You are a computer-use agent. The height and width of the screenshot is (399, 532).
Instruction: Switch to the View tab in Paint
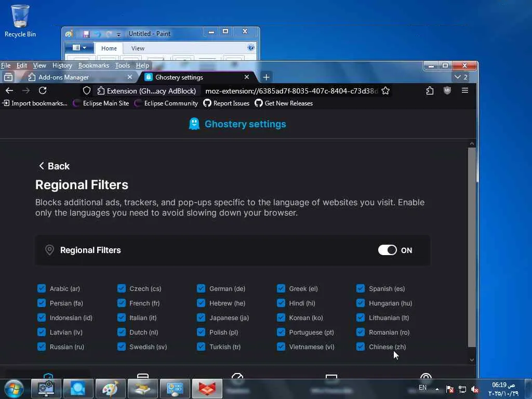point(138,48)
